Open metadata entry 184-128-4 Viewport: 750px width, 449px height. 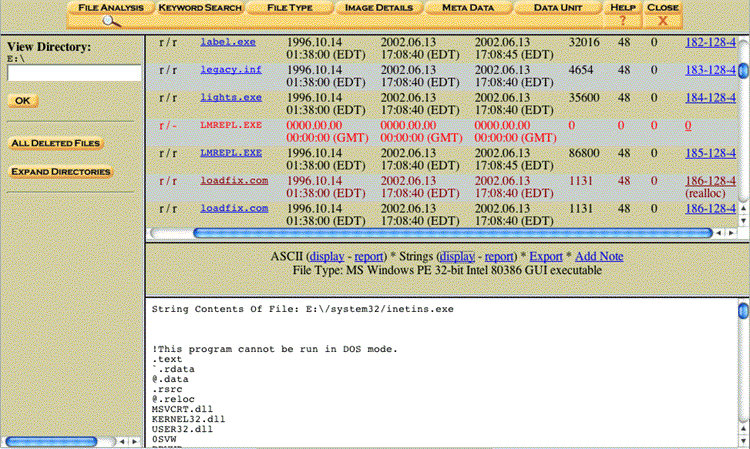click(710, 97)
